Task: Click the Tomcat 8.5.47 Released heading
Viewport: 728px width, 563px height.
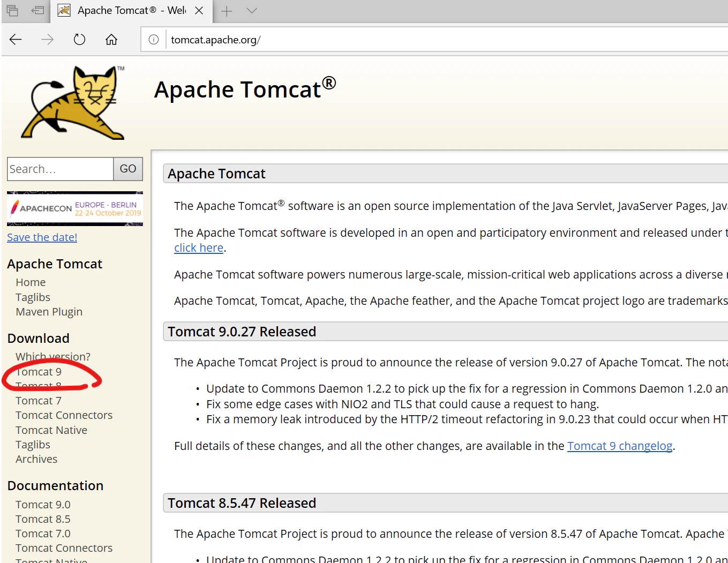Action: [242, 503]
